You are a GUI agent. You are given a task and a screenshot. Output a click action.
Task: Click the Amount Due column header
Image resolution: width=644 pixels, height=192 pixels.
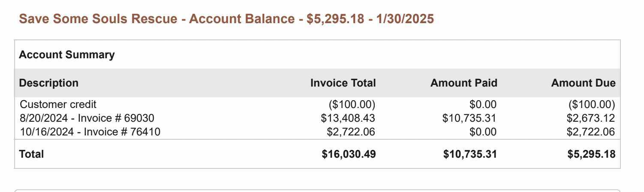(583, 83)
